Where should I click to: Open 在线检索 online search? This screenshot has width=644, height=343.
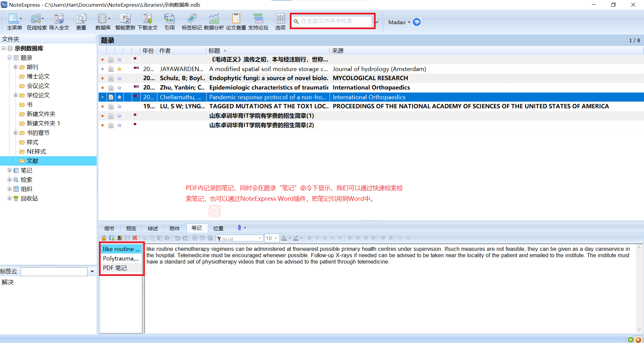pyautogui.click(x=37, y=22)
